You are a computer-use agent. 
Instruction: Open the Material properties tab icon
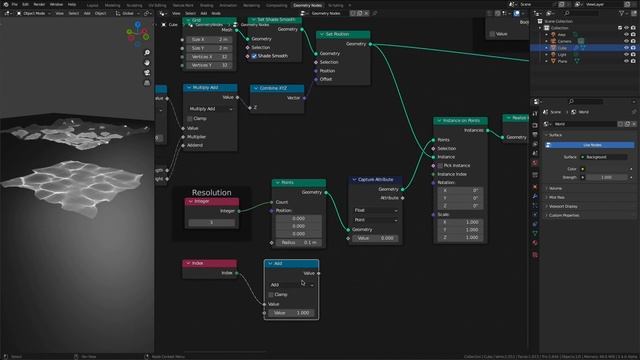pos(535,243)
